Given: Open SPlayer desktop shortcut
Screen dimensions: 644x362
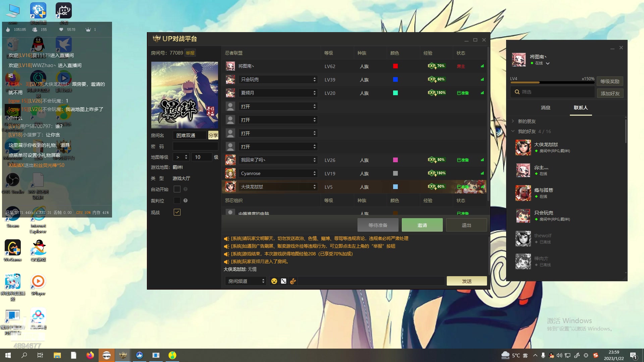Looking at the screenshot, I should pos(38,285).
